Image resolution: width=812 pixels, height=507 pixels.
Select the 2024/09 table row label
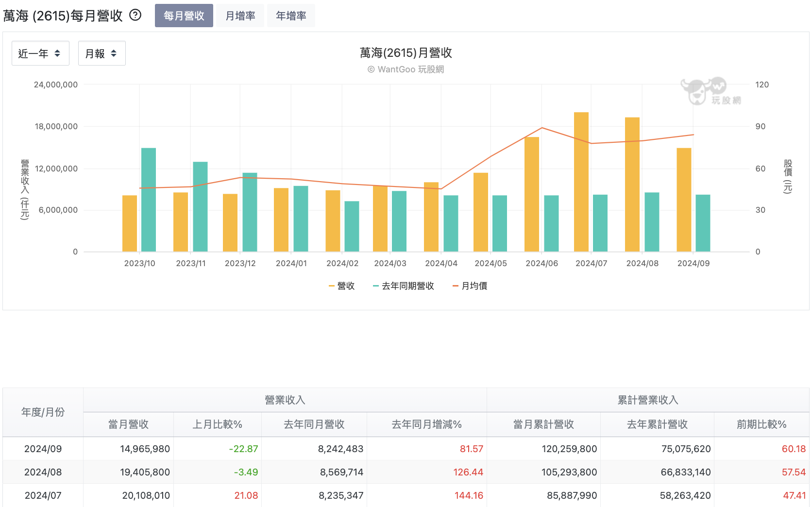pos(43,449)
